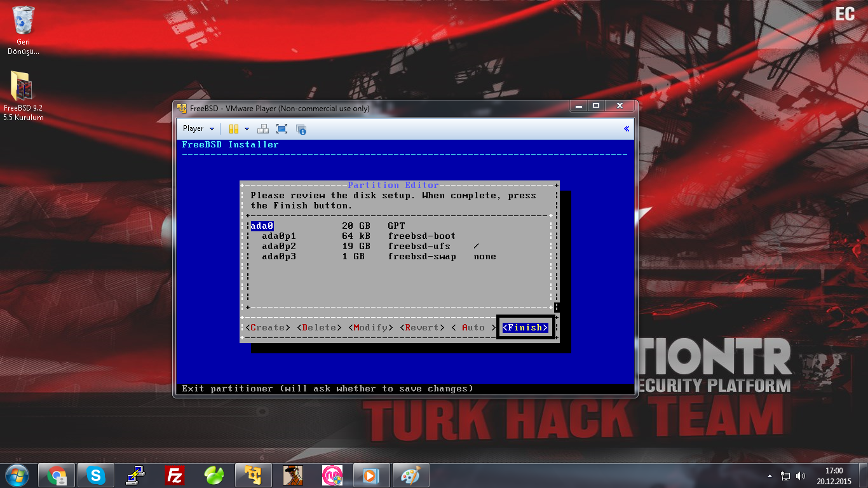Screen dimensions: 868x488
Task: Open FileZilla from the taskbar
Action: coord(175,475)
